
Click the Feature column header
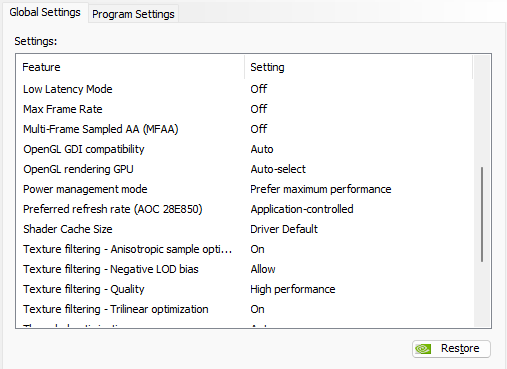point(130,67)
